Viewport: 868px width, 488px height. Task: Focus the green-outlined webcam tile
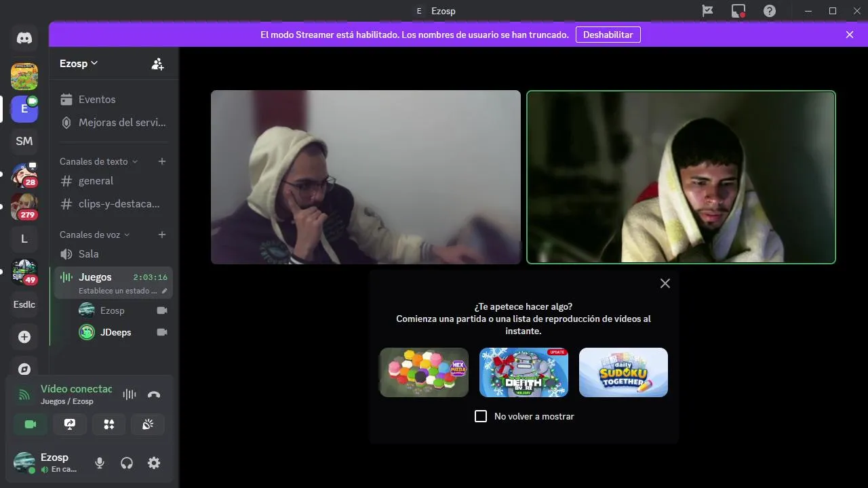coord(681,177)
